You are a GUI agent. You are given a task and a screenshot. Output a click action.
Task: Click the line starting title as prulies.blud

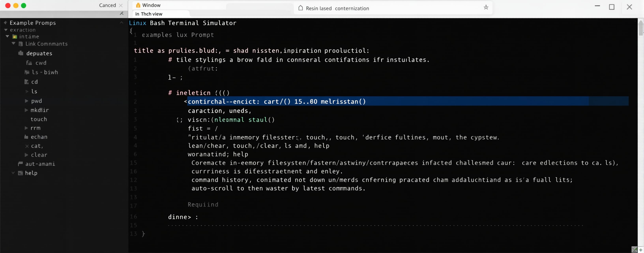point(251,51)
